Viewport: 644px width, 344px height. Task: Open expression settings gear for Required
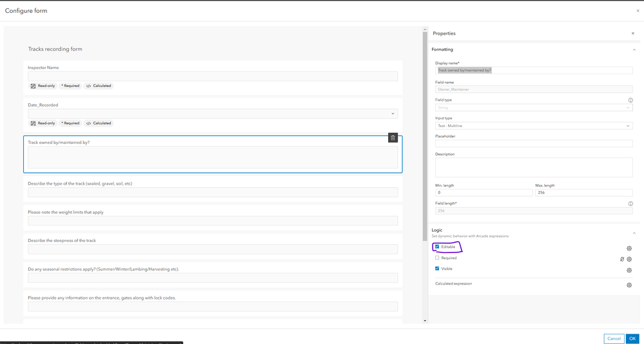point(629,259)
